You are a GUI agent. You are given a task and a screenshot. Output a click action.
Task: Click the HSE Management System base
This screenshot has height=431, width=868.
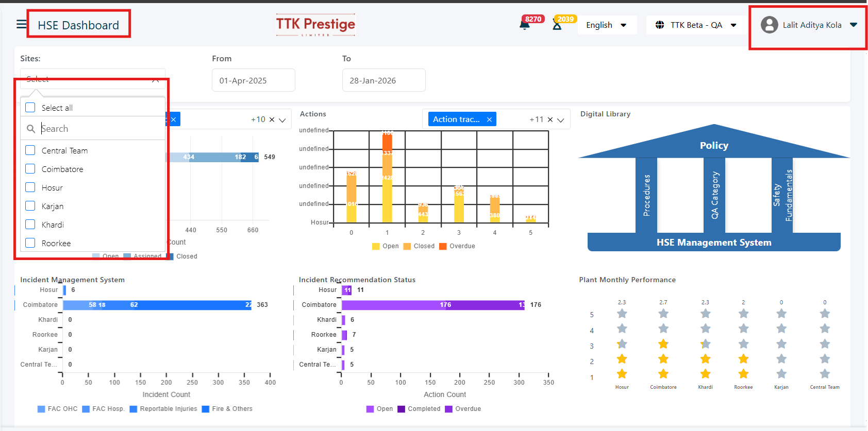714,243
